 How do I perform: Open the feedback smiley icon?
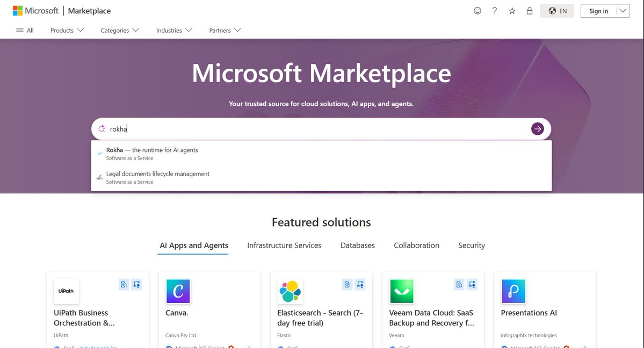click(477, 11)
